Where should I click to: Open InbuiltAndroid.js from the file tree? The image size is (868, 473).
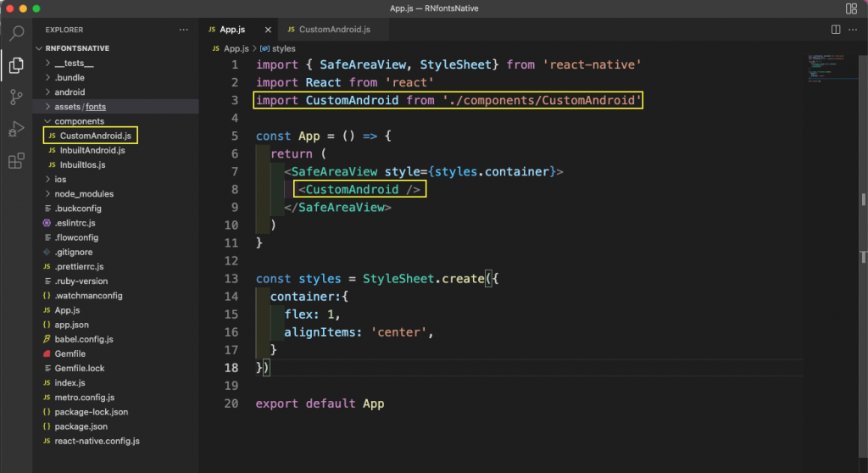coord(92,150)
